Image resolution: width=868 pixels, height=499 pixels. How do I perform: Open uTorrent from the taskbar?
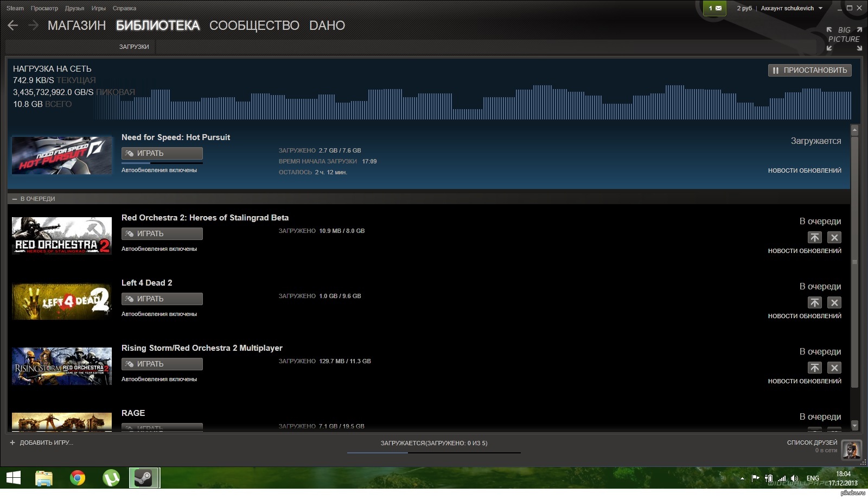click(111, 478)
